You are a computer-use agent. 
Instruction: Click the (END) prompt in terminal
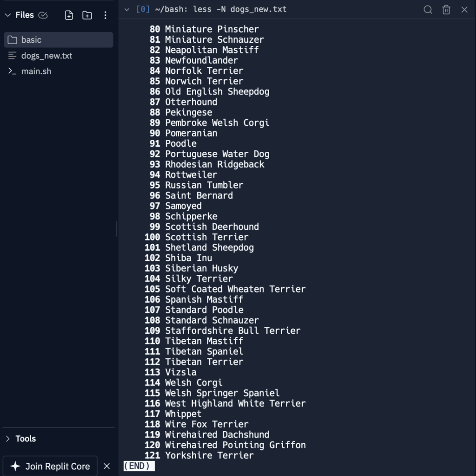tap(139, 466)
